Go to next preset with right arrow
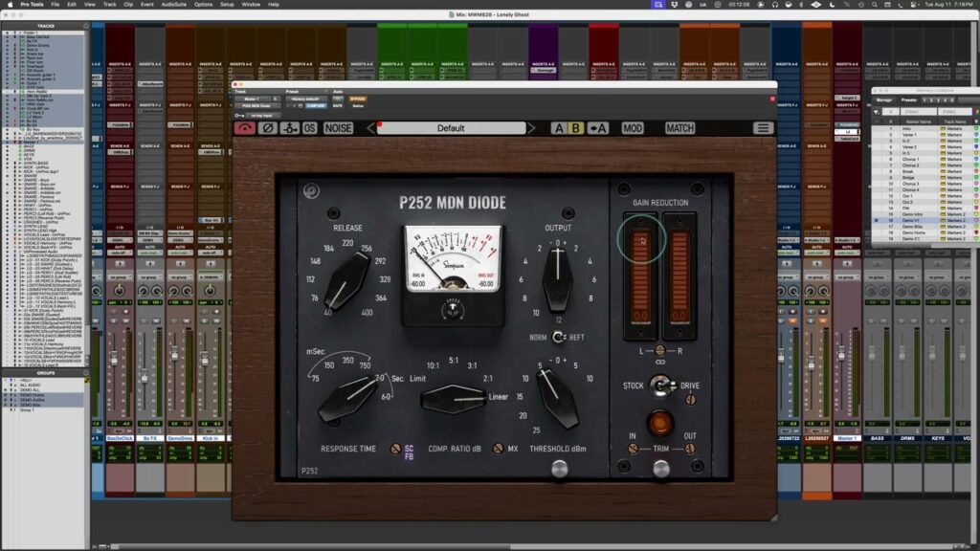Image resolution: width=980 pixels, height=551 pixels. (x=531, y=128)
